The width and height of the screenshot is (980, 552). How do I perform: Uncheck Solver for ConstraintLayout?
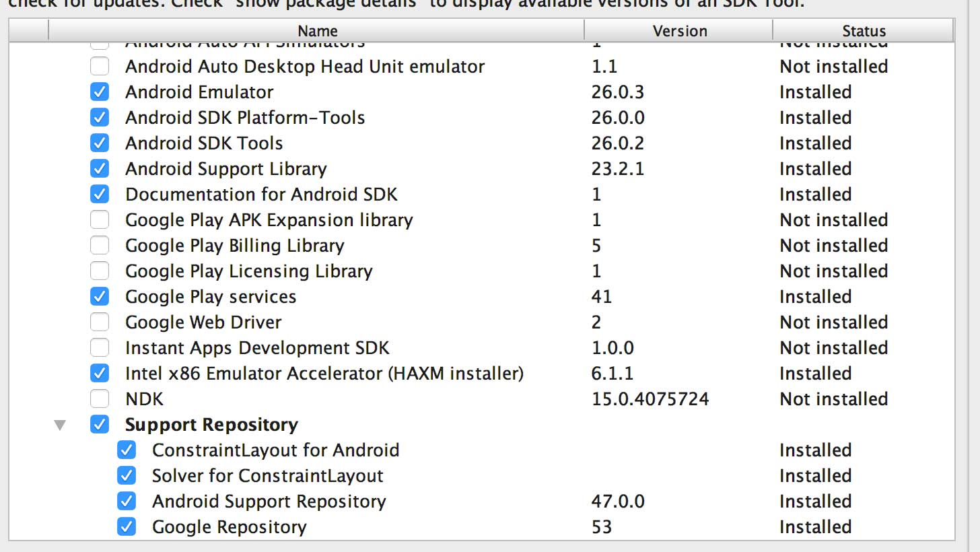coord(127,476)
